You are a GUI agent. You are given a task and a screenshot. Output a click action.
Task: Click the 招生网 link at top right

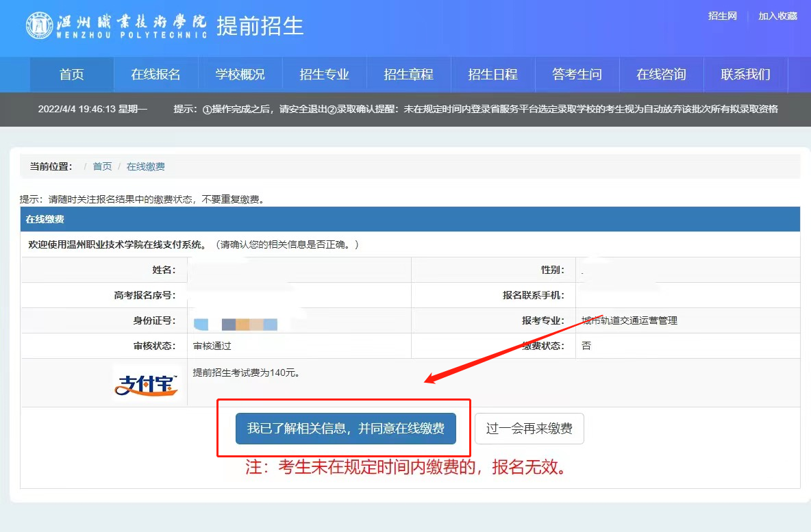(722, 16)
